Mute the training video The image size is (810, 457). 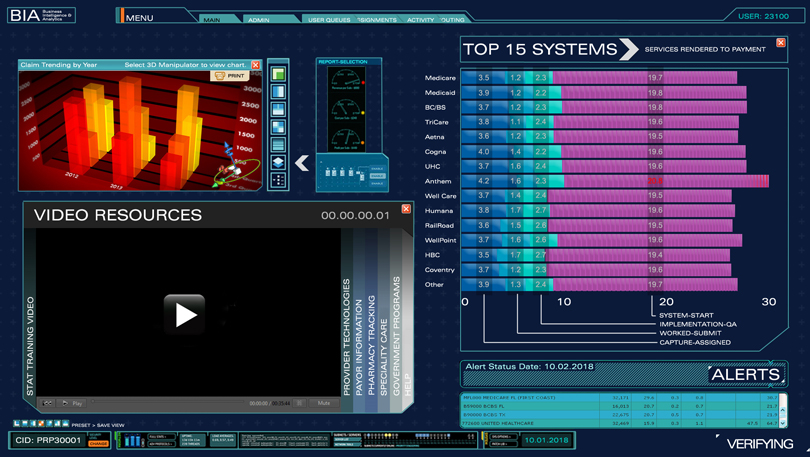tap(324, 403)
